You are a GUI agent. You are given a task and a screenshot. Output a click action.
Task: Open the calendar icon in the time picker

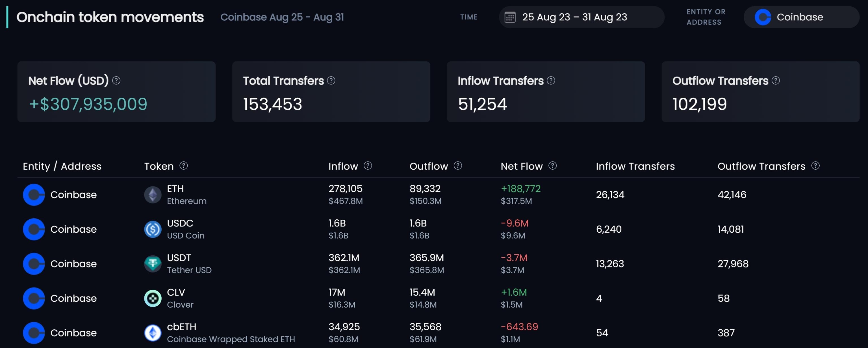[510, 17]
